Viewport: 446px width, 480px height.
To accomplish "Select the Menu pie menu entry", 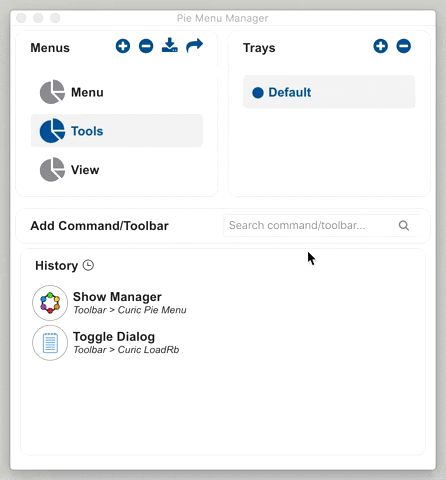I will coord(117,92).
